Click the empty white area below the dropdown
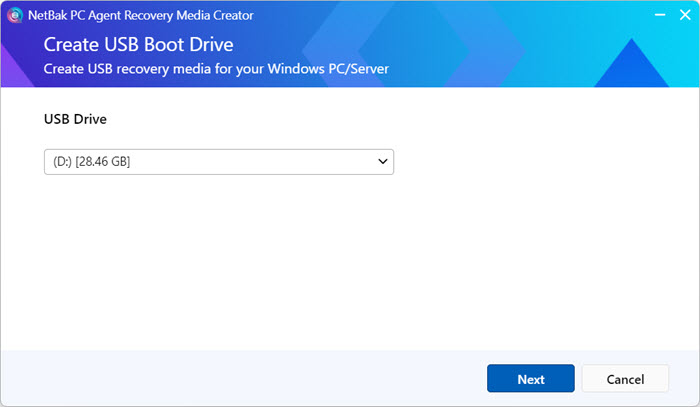 click(300, 260)
